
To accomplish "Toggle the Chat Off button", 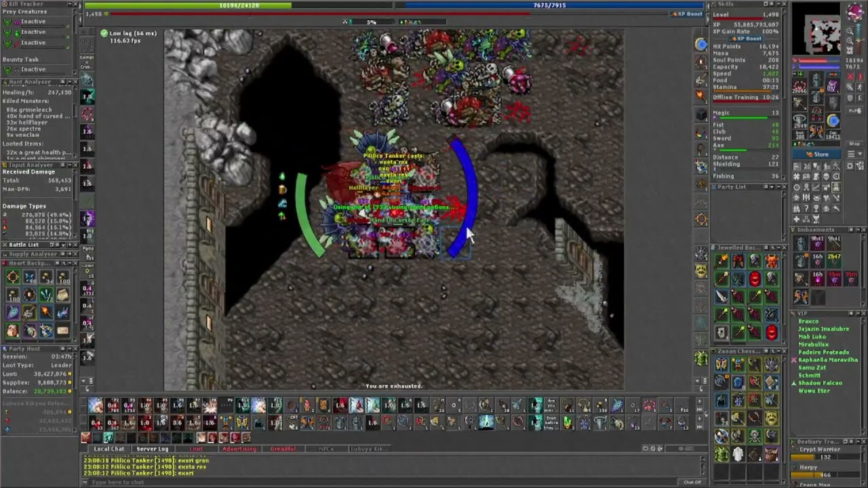I will pyautogui.click(x=692, y=482).
